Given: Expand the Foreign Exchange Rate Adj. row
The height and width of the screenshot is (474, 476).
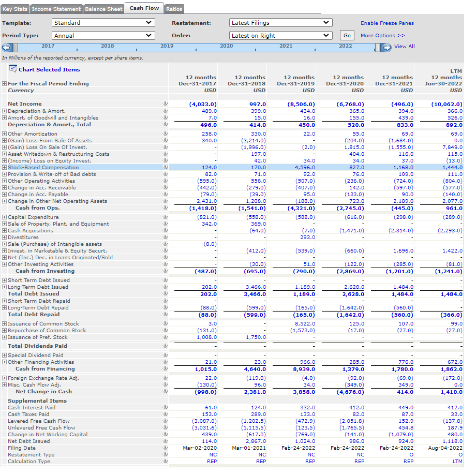Looking at the screenshot, I should (x=4, y=378).
